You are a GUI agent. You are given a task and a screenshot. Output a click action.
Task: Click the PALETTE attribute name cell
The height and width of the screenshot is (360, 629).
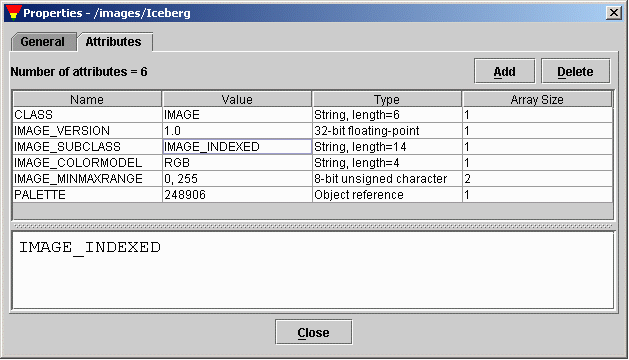coord(87,195)
